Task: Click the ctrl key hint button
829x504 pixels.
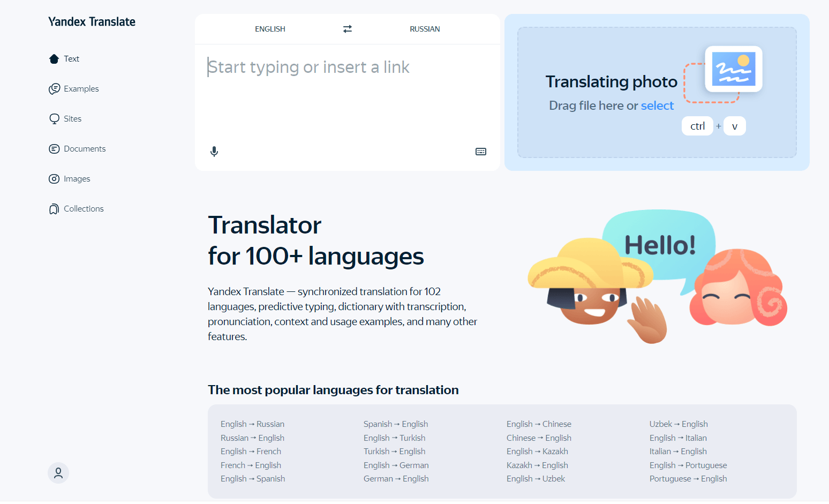Action: [x=697, y=126]
